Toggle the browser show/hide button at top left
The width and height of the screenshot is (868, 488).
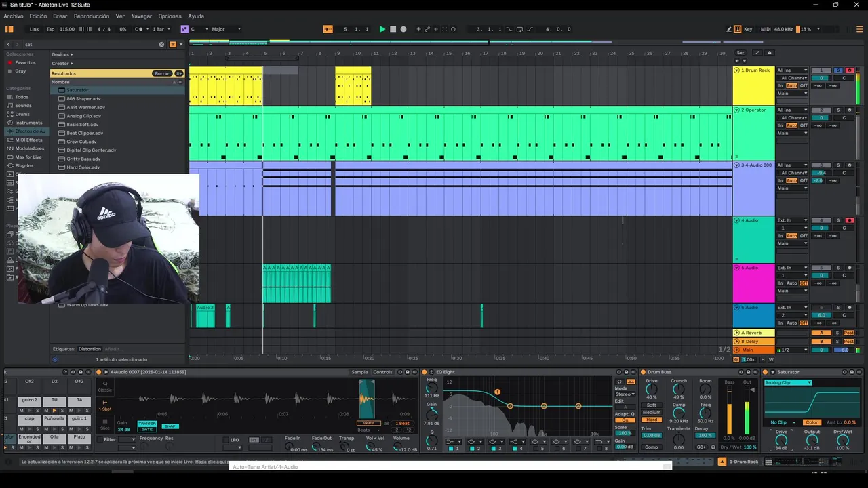(9, 29)
